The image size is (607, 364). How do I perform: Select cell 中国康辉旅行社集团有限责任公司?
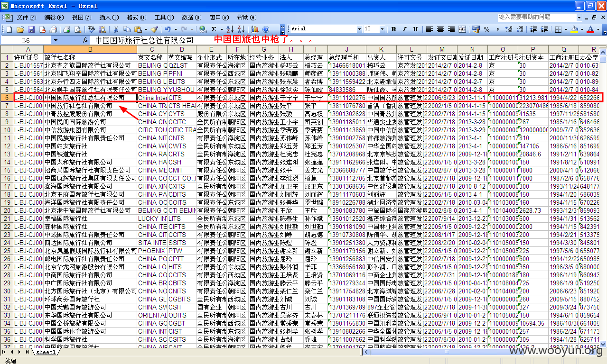coord(90,178)
